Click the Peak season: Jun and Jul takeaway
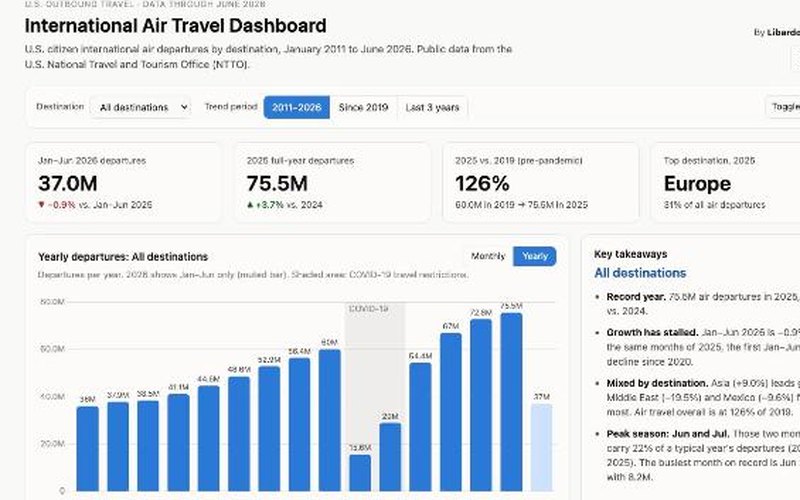 click(x=703, y=455)
